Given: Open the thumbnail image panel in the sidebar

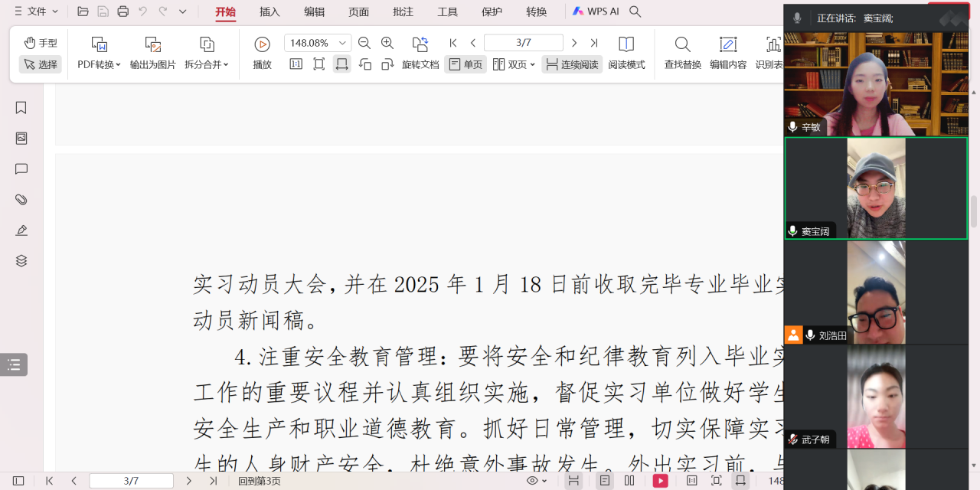Looking at the screenshot, I should click(x=21, y=139).
